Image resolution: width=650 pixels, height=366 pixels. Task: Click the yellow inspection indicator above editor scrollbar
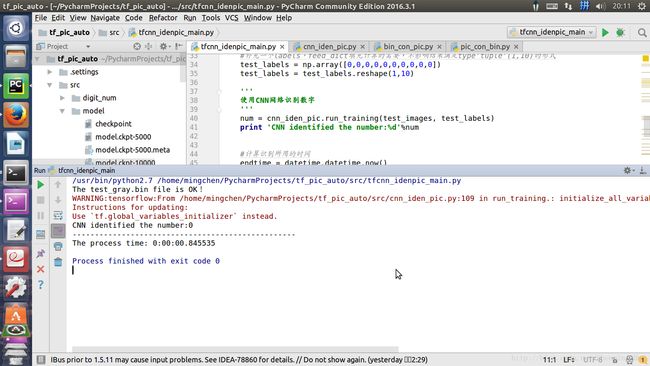tap(645, 59)
